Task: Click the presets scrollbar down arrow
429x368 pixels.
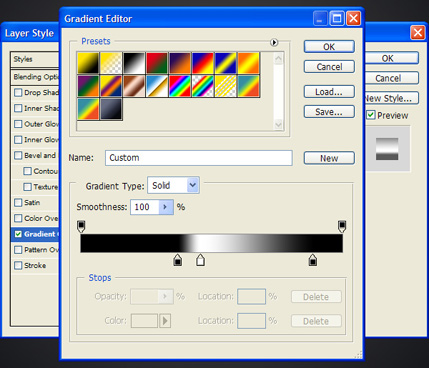Action: coord(278,125)
